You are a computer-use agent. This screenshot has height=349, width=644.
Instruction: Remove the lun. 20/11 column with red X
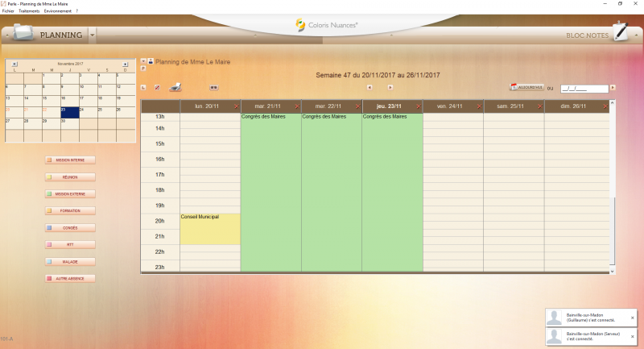(x=236, y=106)
